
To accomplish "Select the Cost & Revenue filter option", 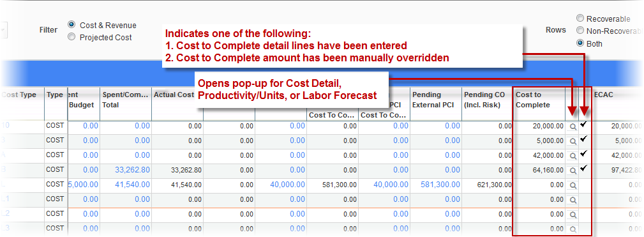I will point(71,25).
